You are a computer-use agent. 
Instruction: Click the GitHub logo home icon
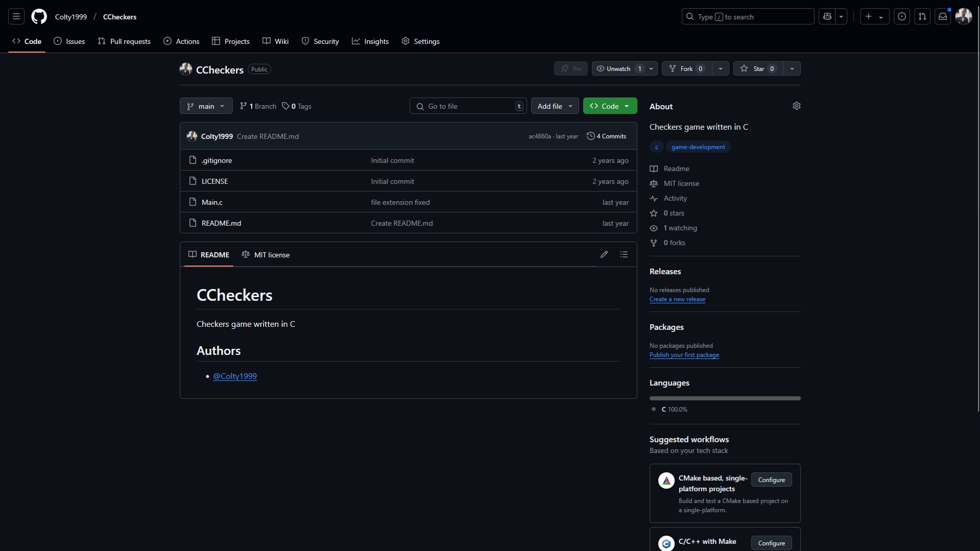(x=39, y=16)
